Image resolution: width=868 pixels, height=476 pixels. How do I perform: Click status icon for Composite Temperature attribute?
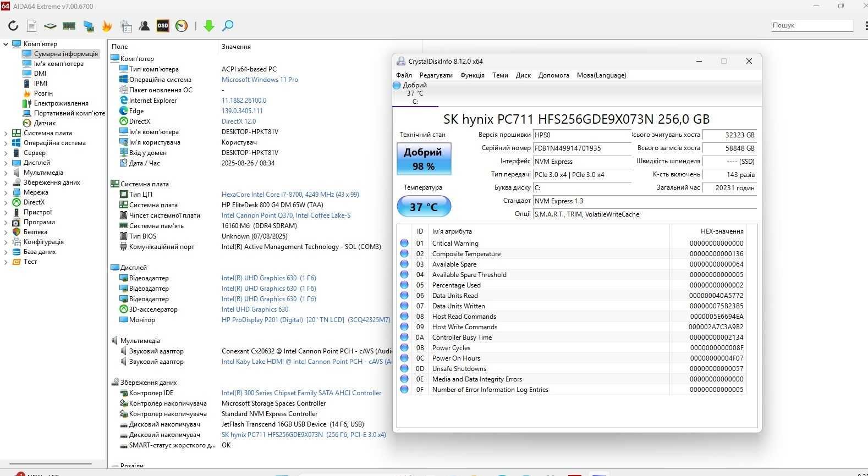(x=404, y=253)
